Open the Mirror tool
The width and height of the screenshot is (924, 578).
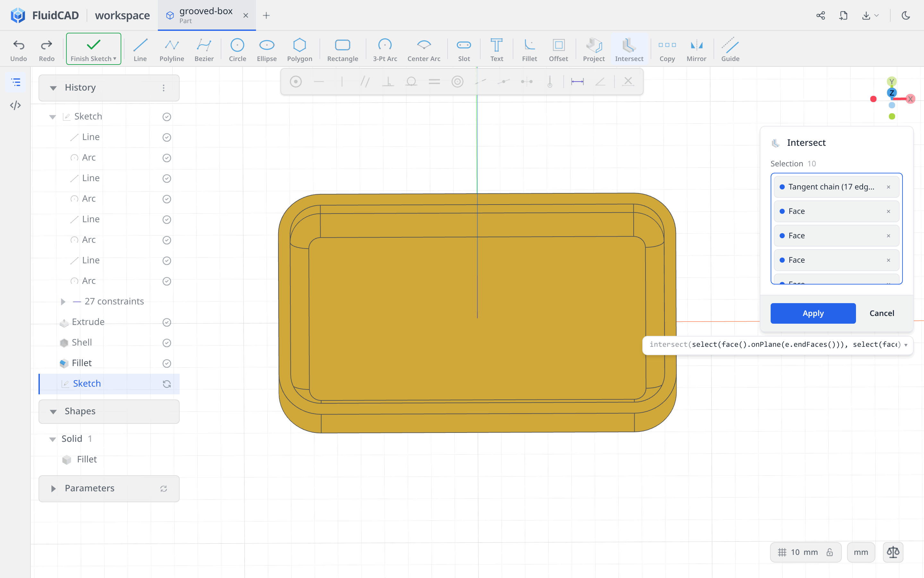(x=697, y=49)
